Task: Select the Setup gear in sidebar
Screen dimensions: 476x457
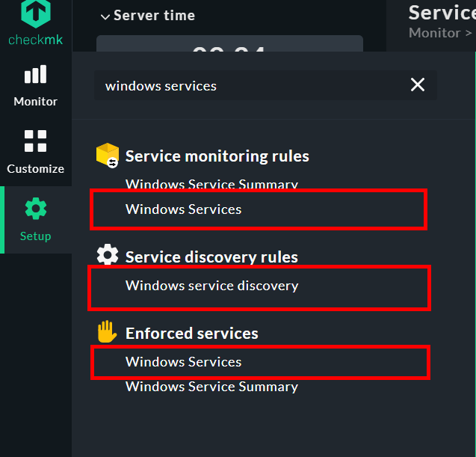Action: pyautogui.click(x=35, y=219)
